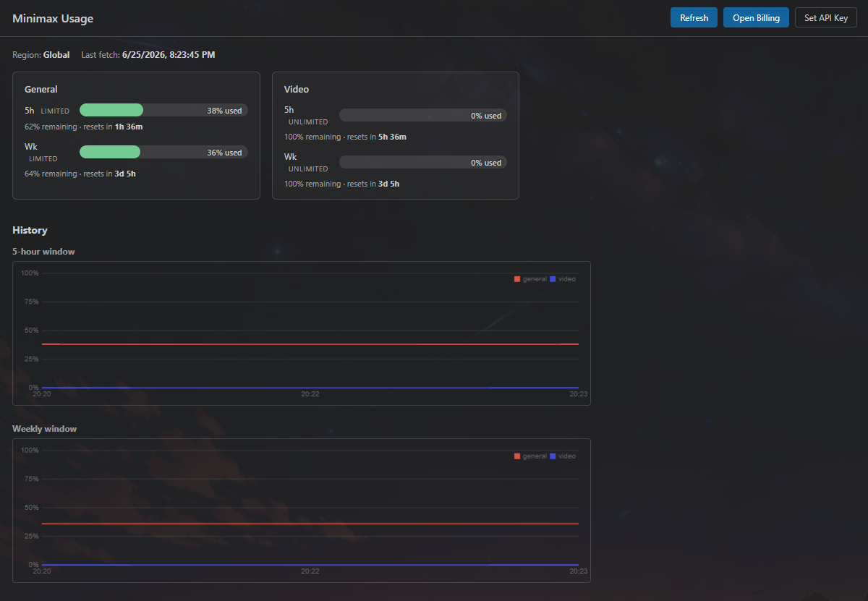Click the General card heading
The image size is (868, 601).
[41, 89]
